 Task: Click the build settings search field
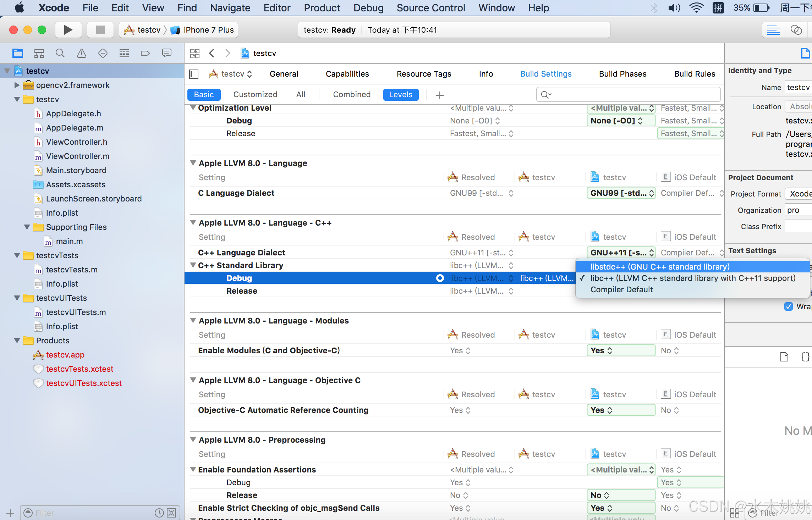628,95
